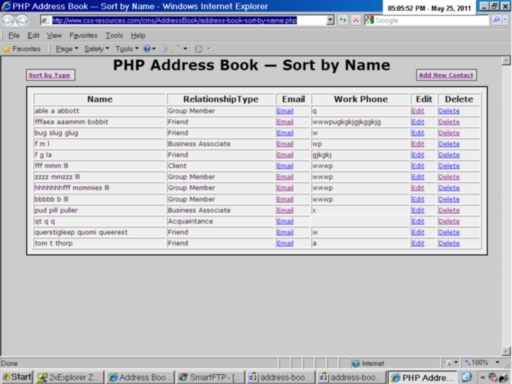The image size is (512, 384).
Task: Click Delete link for zzzz mmzzz
Action: point(449,177)
